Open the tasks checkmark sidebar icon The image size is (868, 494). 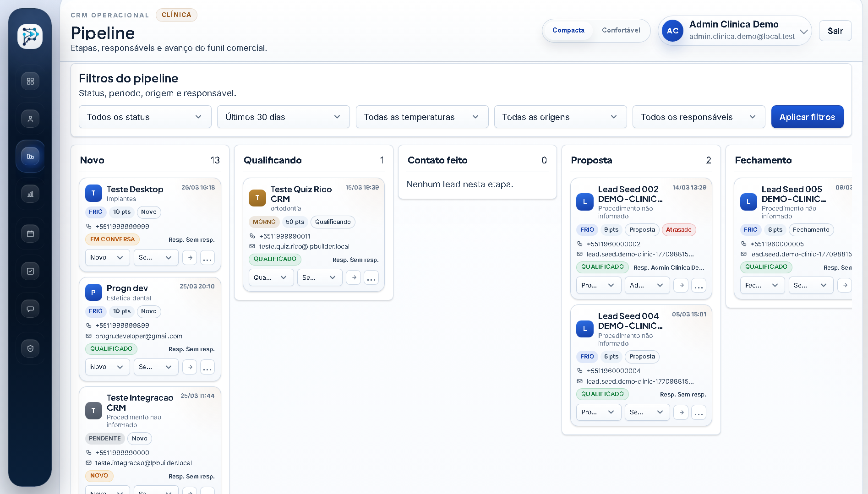tap(30, 271)
